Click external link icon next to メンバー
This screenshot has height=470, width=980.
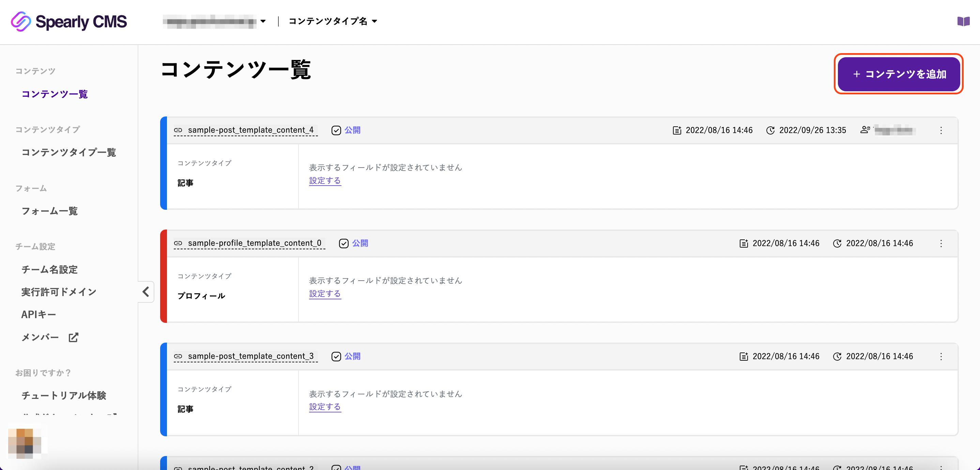[x=73, y=337]
